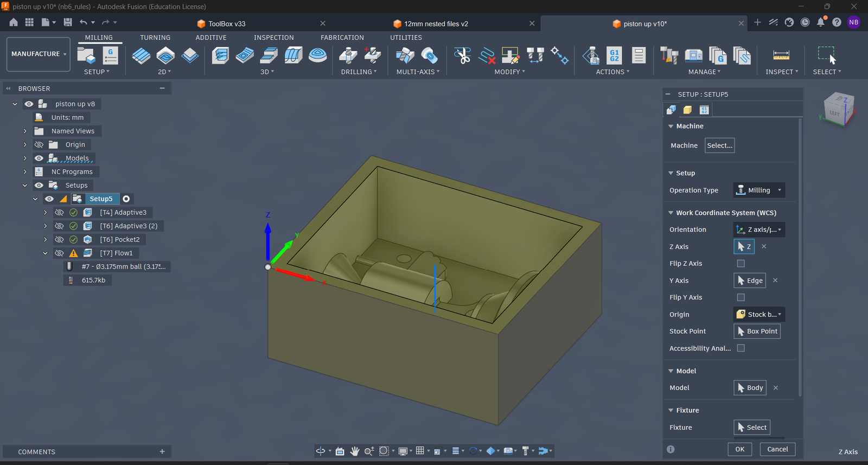Open the Post Process G1 G2 icon
This screenshot has height=465, width=868.
614,55
